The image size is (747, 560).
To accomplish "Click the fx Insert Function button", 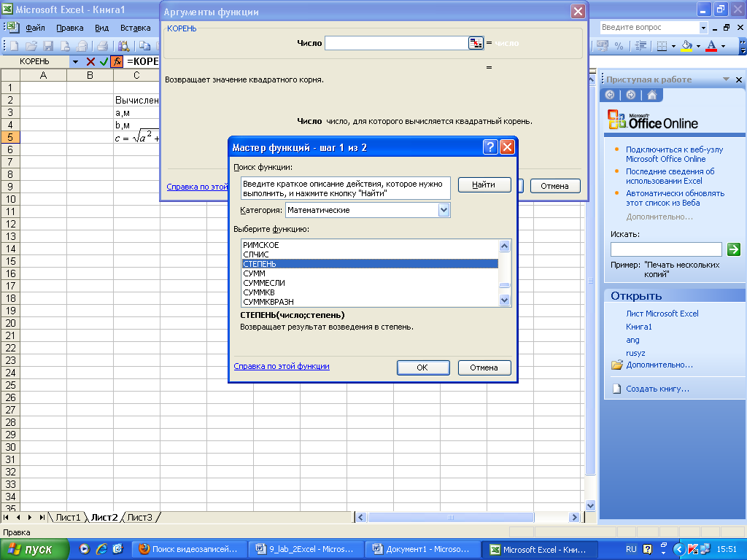I will pos(117,61).
